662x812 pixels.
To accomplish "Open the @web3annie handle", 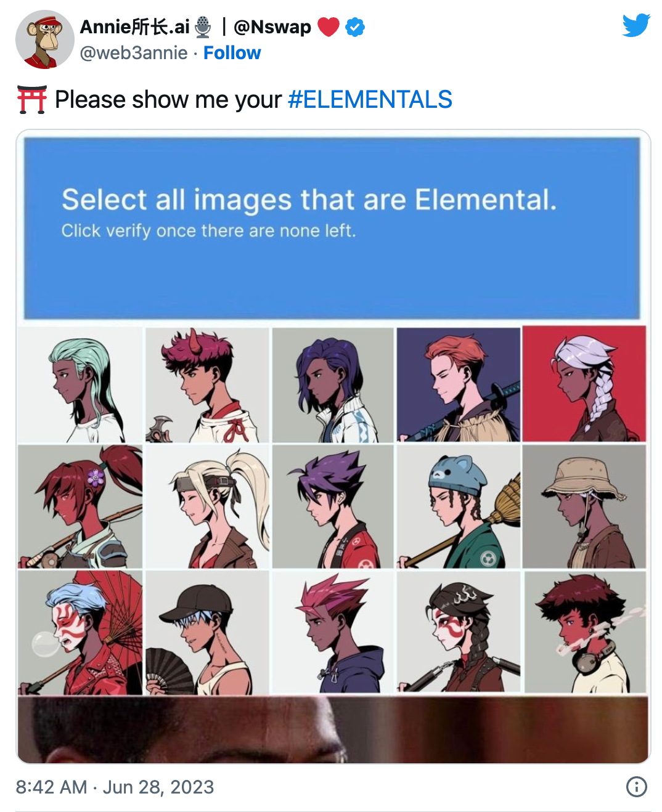I will click(x=134, y=53).
